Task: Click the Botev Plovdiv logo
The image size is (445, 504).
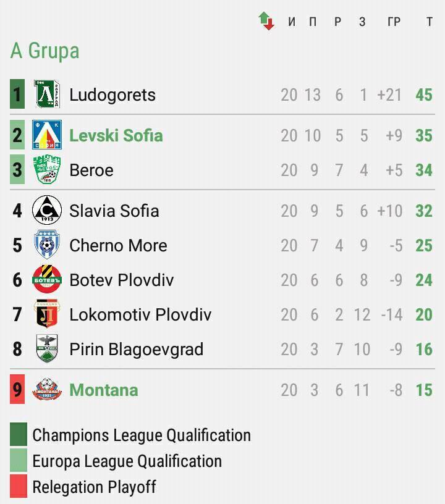Action: (47, 279)
